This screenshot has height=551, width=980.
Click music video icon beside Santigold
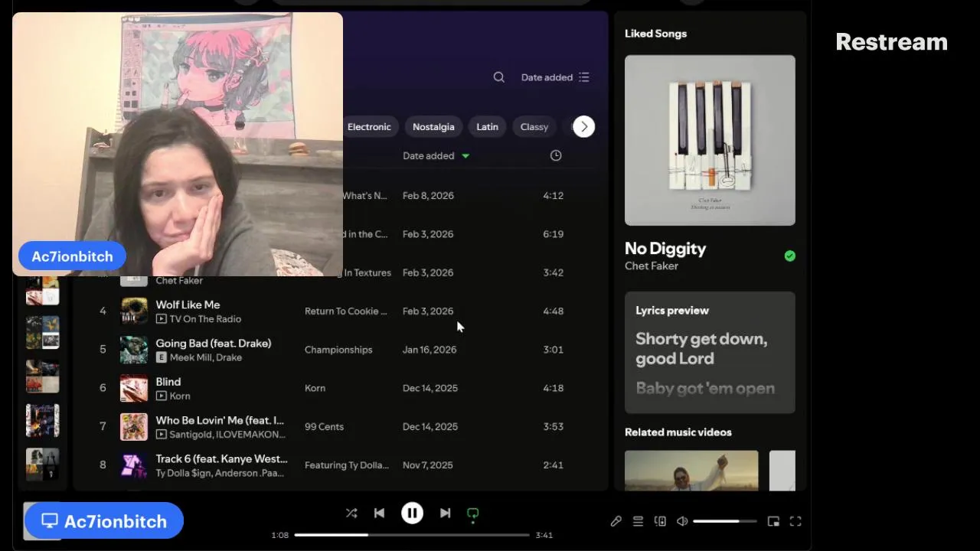162,434
